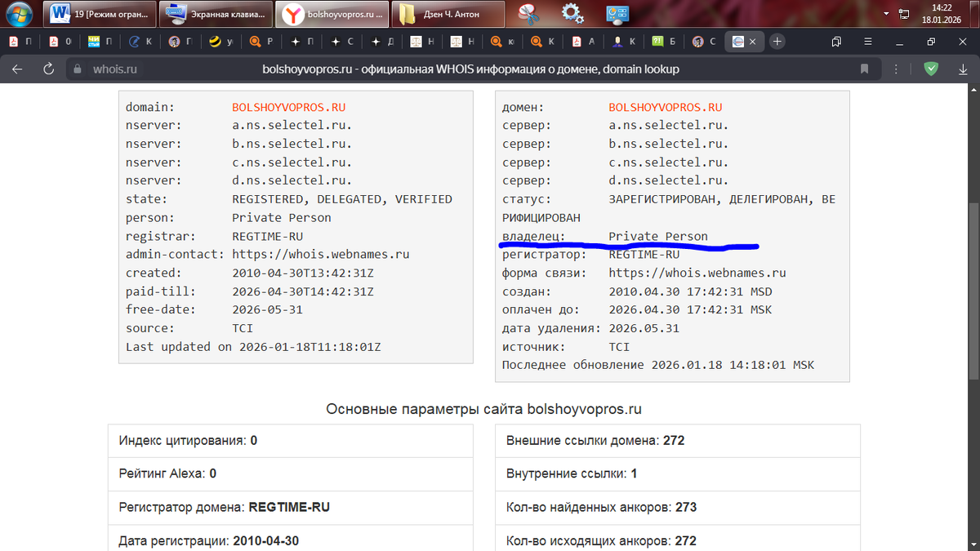The width and height of the screenshot is (980, 551).
Task: Switch to the avatar tab labeled С
Action: pos(703,41)
